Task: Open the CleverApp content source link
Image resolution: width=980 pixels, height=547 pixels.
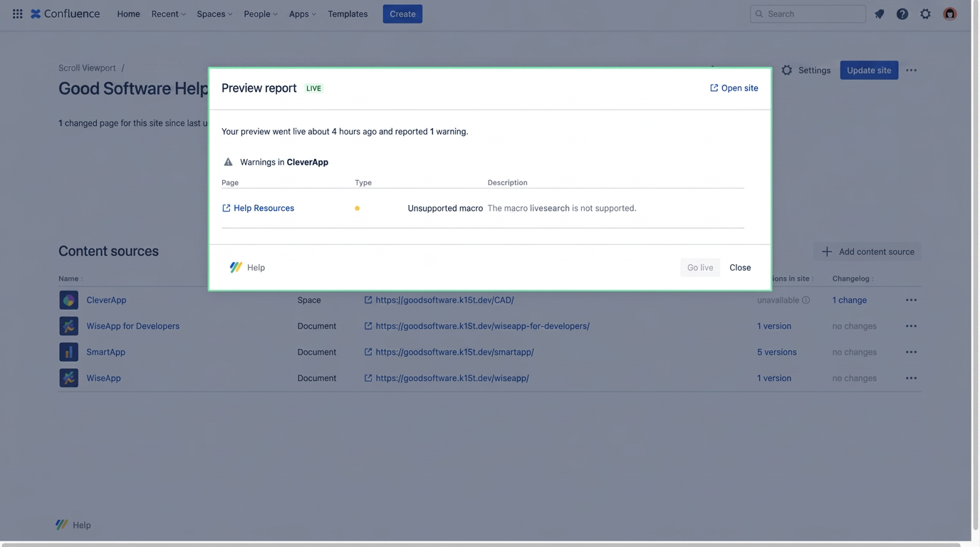Action: pyautogui.click(x=106, y=300)
